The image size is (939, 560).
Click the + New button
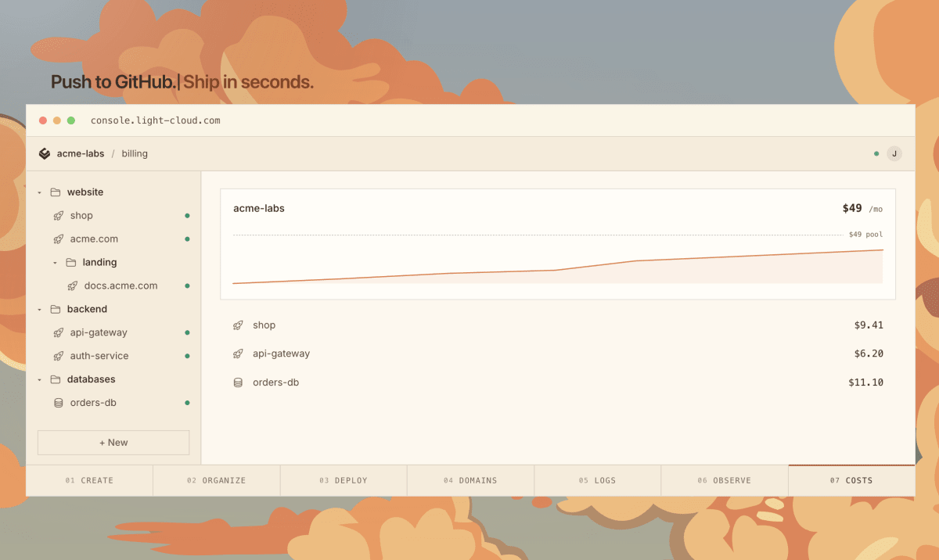(113, 443)
